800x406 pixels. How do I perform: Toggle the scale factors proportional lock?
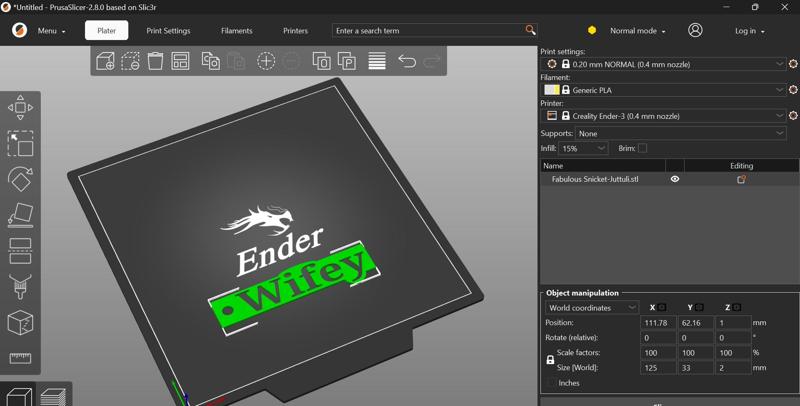[550, 360]
